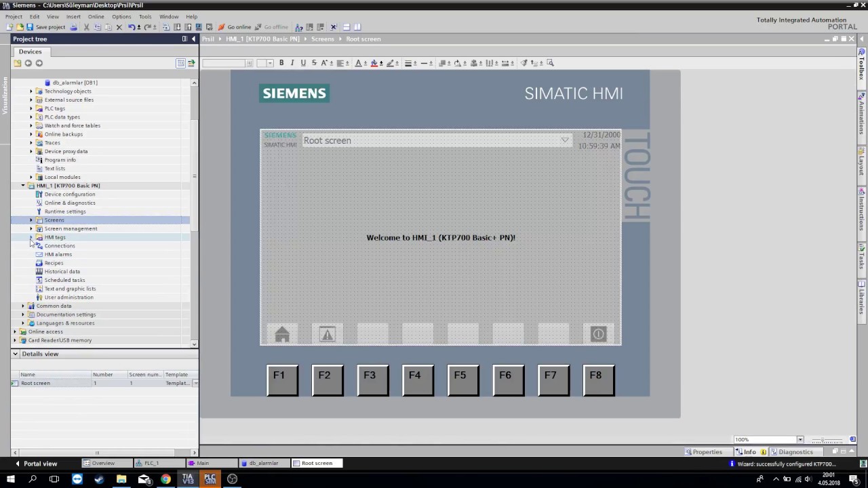Image resolution: width=868 pixels, height=488 pixels.
Task: Click the Undo arrow icon
Action: [132, 27]
